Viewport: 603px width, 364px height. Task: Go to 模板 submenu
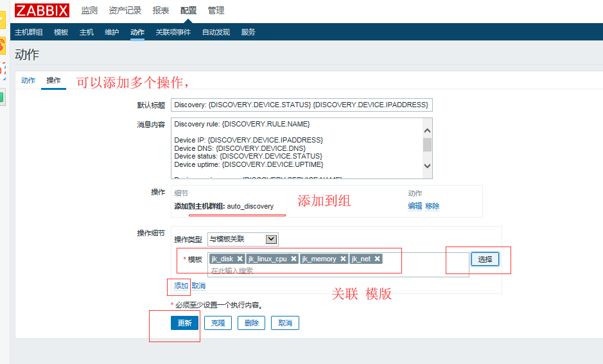click(x=61, y=32)
